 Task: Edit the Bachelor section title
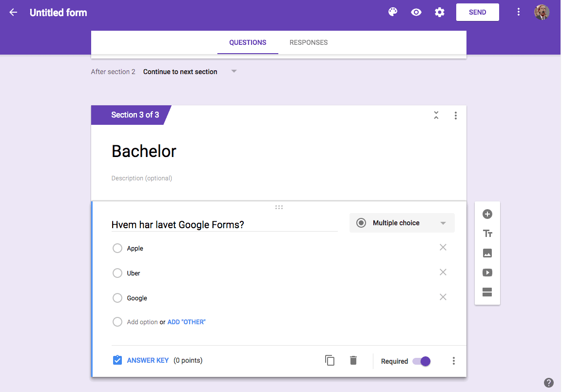(144, 151)
